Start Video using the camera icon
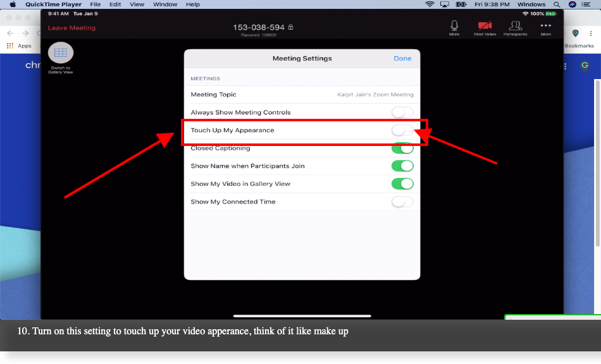The width and height of the screenshot is (601, 364). [485, 25]
